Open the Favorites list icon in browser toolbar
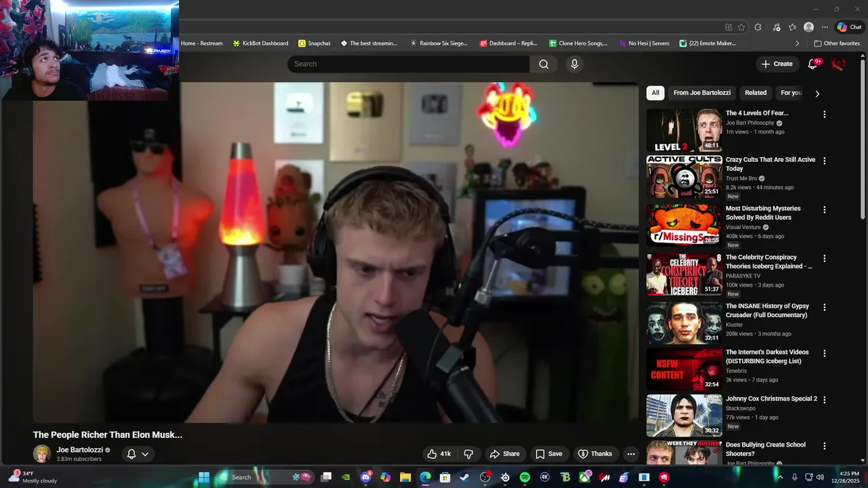Image resolution: width=868 pixels, height=488 pixels. tap(792, 27)
